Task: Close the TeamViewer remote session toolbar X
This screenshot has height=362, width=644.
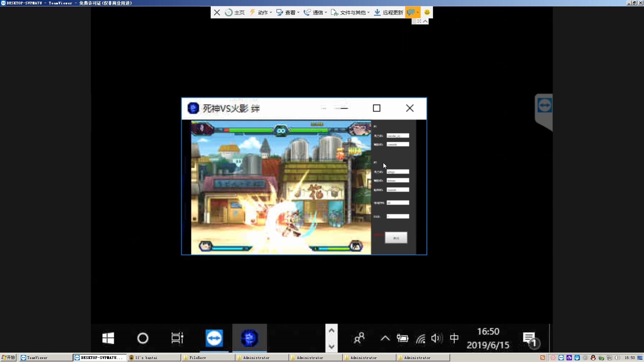Action: 217,12
